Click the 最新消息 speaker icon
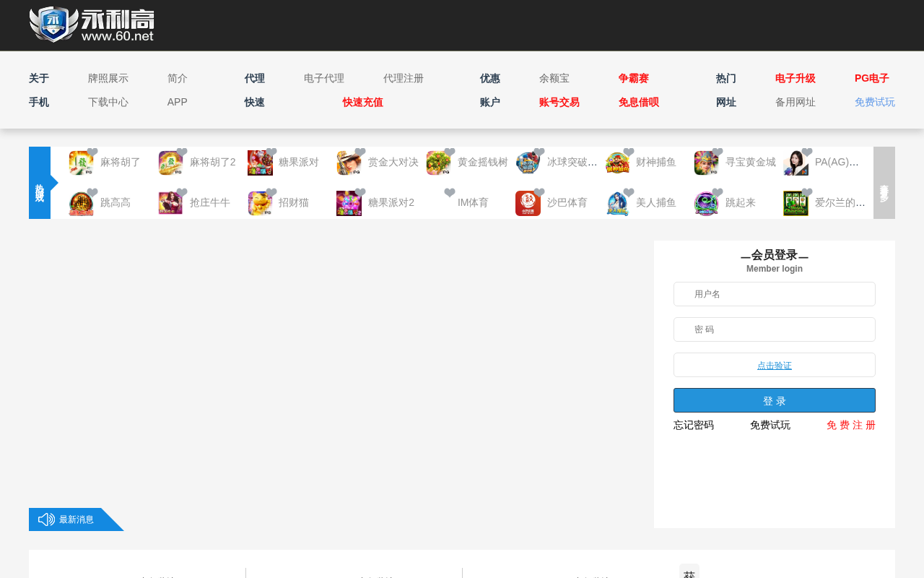The image size is (924, 578). click(x=46, y=519)
